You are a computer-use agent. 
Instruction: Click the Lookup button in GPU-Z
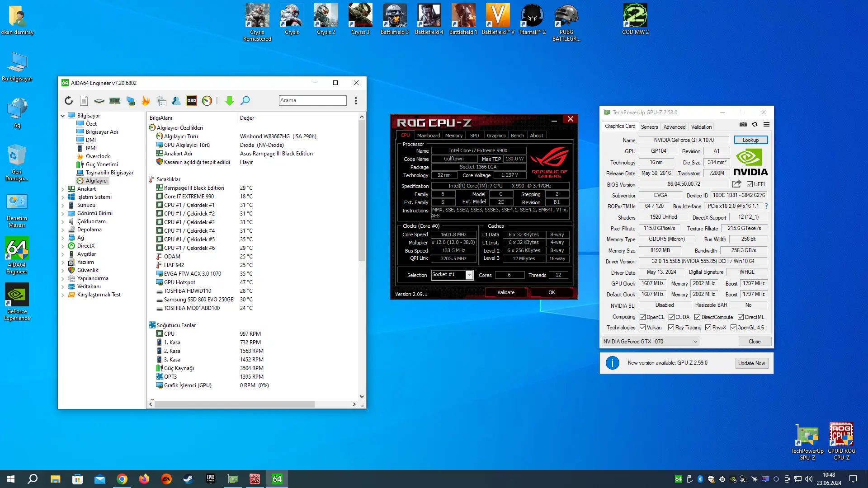coord(750,140)
